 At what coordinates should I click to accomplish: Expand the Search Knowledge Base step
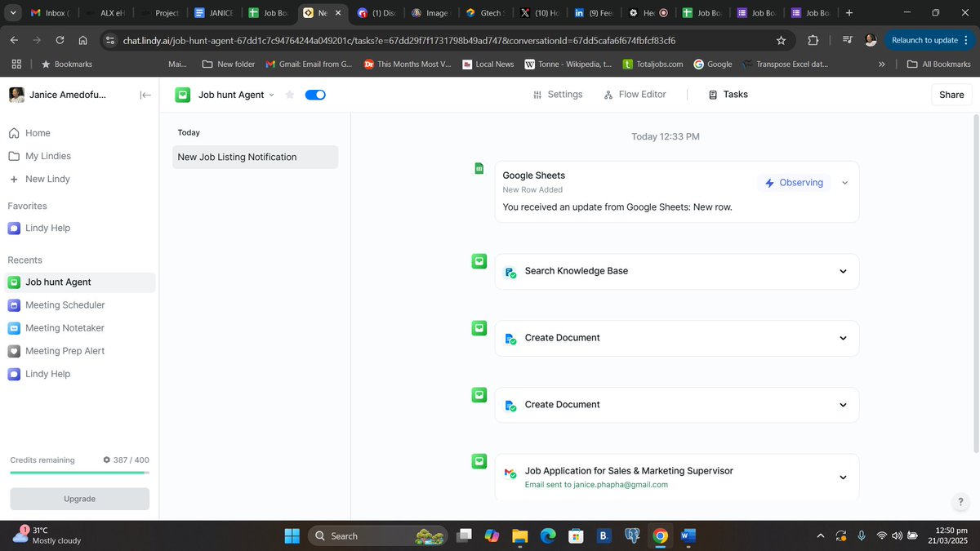coord(844,271)
